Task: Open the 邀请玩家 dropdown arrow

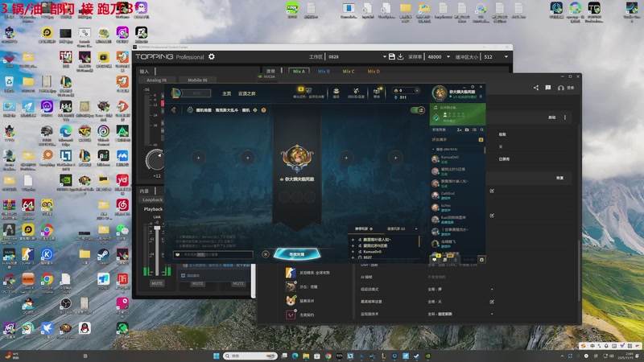Action: coord(416,228)
